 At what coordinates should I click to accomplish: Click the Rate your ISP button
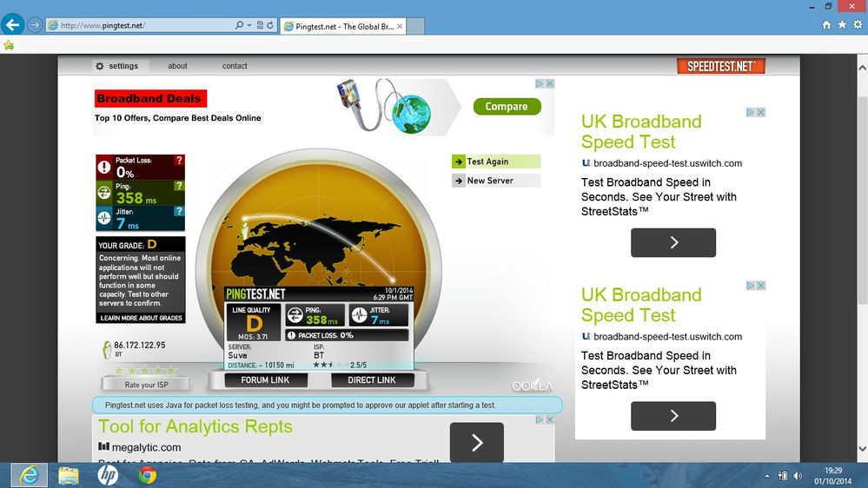tap(146, 385)
